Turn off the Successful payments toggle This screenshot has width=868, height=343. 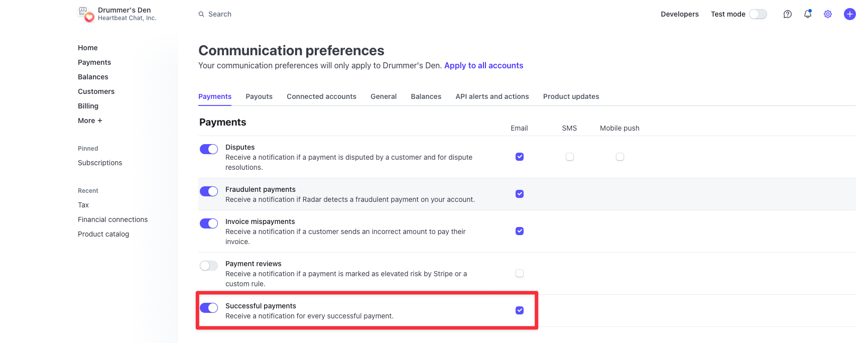[x=209, y=308]
